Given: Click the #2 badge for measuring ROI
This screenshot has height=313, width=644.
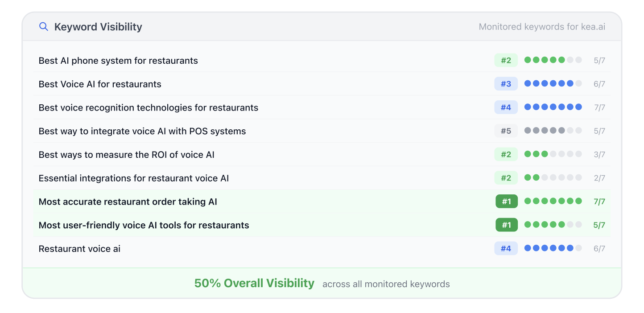Looking at the screenshot, I should 506,155.
